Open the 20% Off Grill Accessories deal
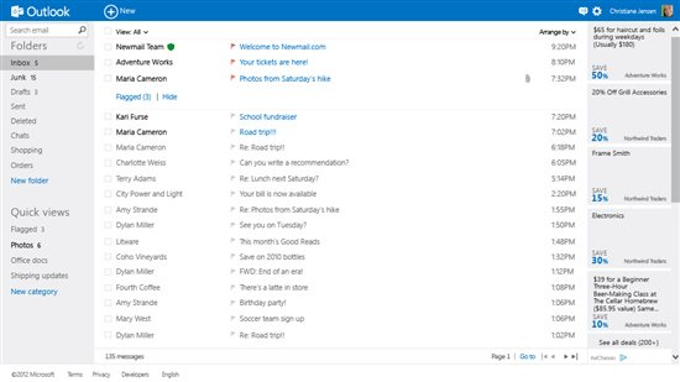Viewport: 680px width, 382px height. (x=629, y=114)
